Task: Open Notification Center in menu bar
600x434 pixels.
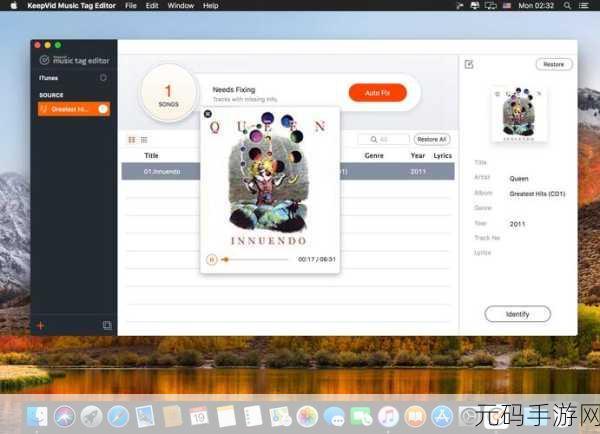Action: [584, 5]
